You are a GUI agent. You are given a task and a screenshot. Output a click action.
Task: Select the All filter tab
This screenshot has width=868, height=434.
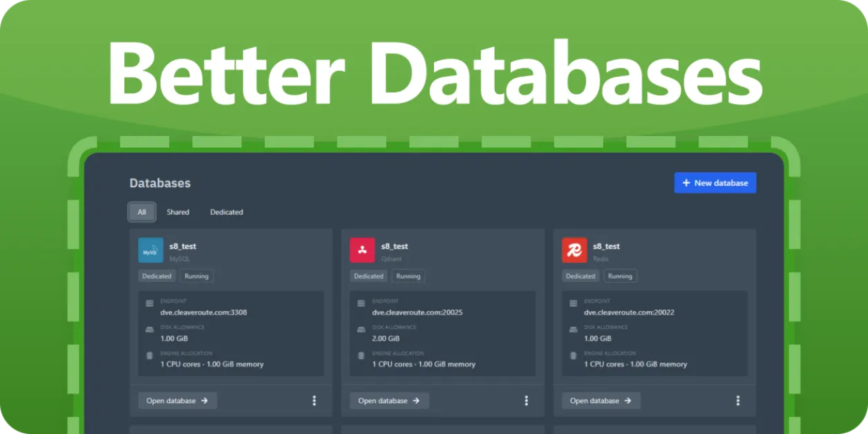142,212
